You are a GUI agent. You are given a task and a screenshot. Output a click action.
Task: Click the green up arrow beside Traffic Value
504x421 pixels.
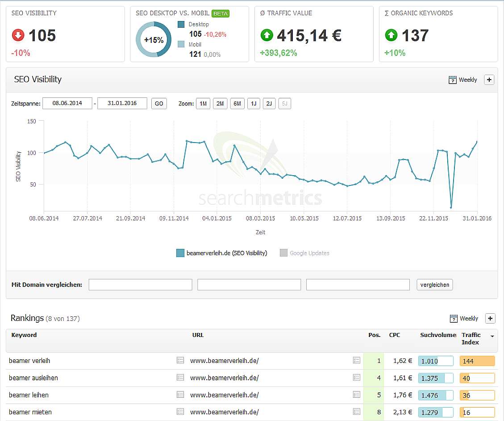tap(267, 35)
